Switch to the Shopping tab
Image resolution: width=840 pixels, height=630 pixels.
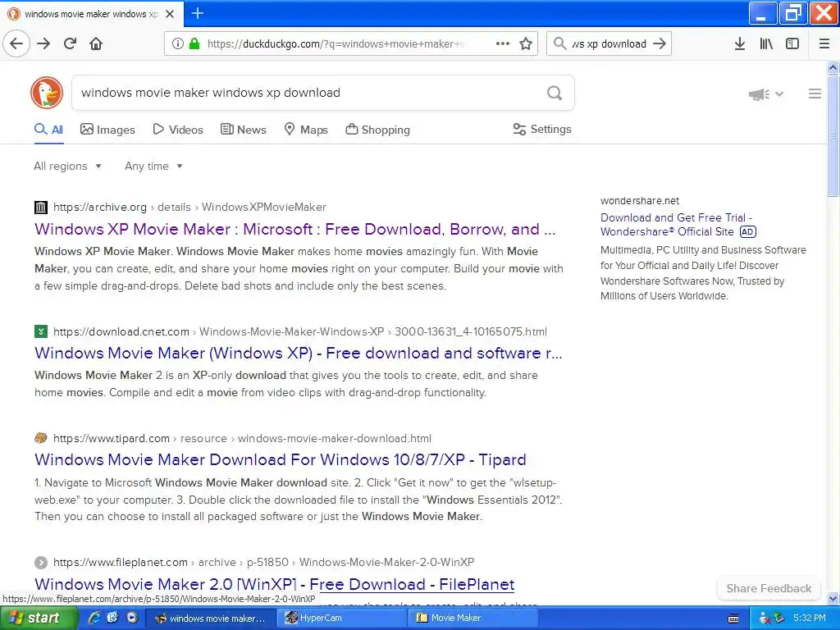coord(377,130)
